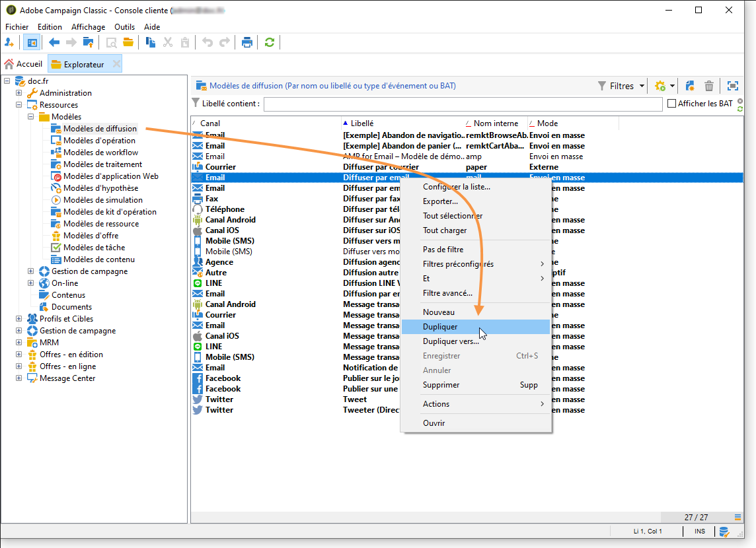This screenshot has width=756, height=548.
Task: Expand the Administration tree node
Action: 19,93
